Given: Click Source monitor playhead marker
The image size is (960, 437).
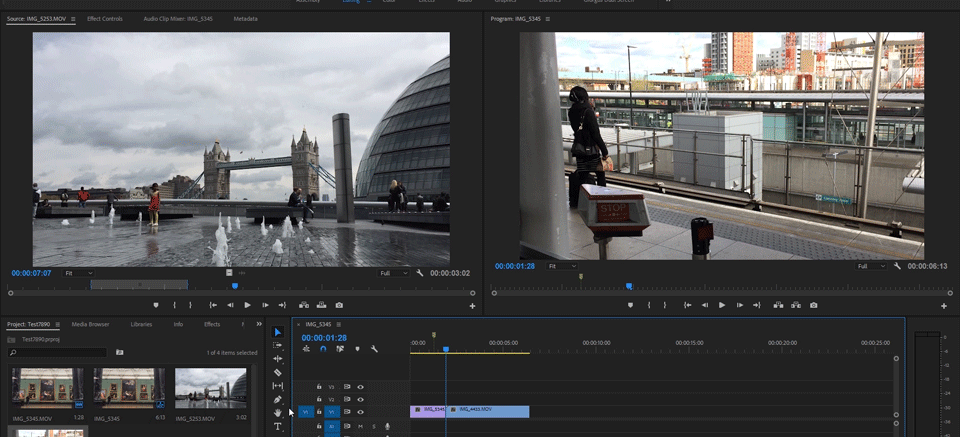Looking at the screenshot, I should click(x=234, y=286).
